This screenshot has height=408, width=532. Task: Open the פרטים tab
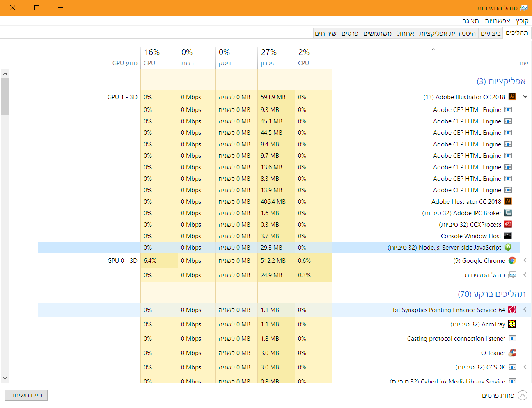[350, 34]
